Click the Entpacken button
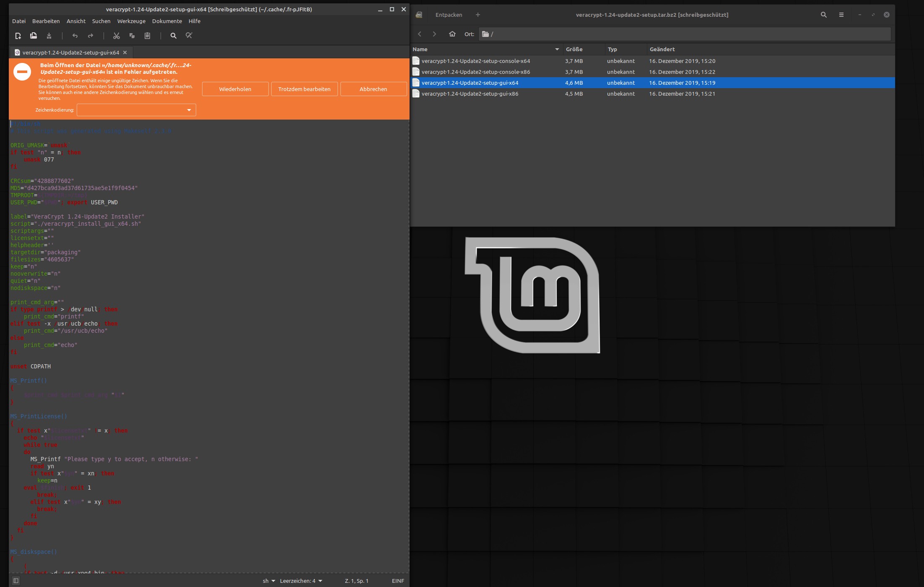924x587 pixels. [449, 15]
